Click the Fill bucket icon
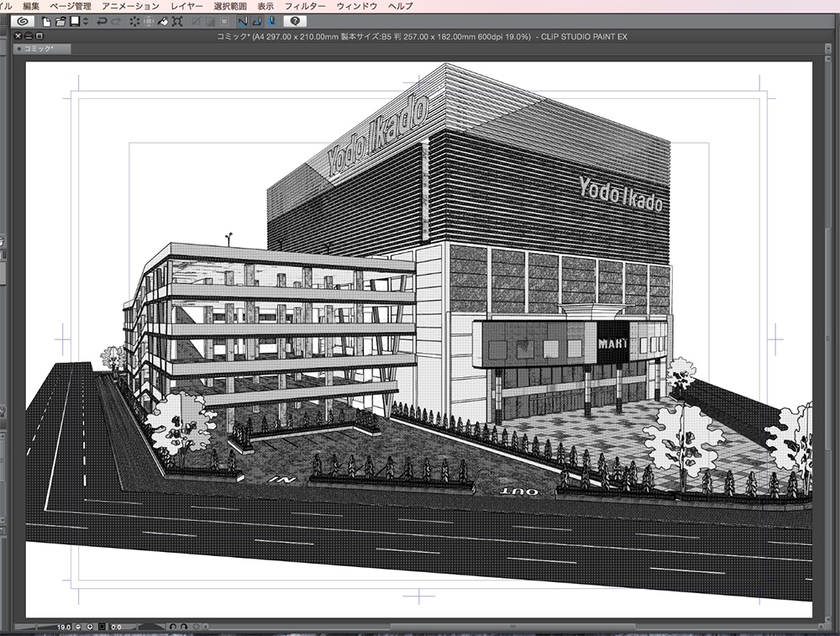Screen dimensions: 840x636 pyautogui.click(x=163, y=22)
